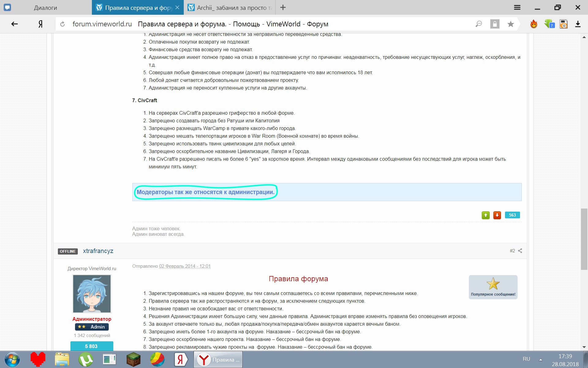Open the colorful ball app taskbar icon
The height and width of the screenshot is (368, 588).
[x=157, y=359]
